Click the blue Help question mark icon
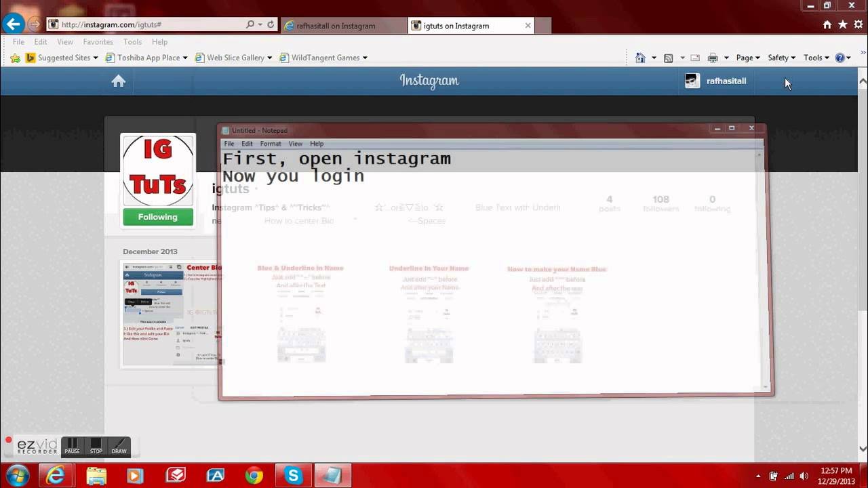This screenshot has height=488, width=868. (x=840, y=58)
